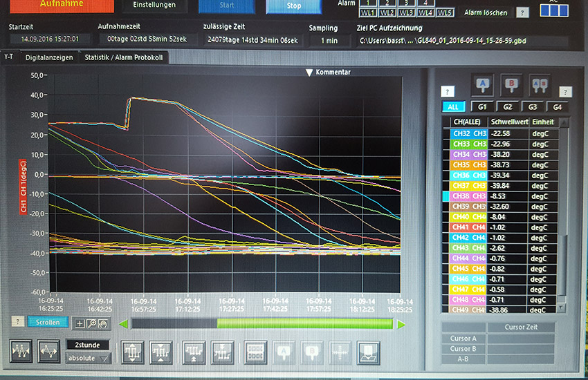Click the compress time axis waveform icon

[23, 352]
